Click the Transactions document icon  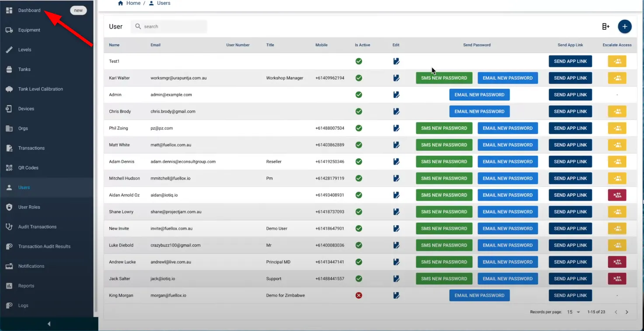[9, 148]
